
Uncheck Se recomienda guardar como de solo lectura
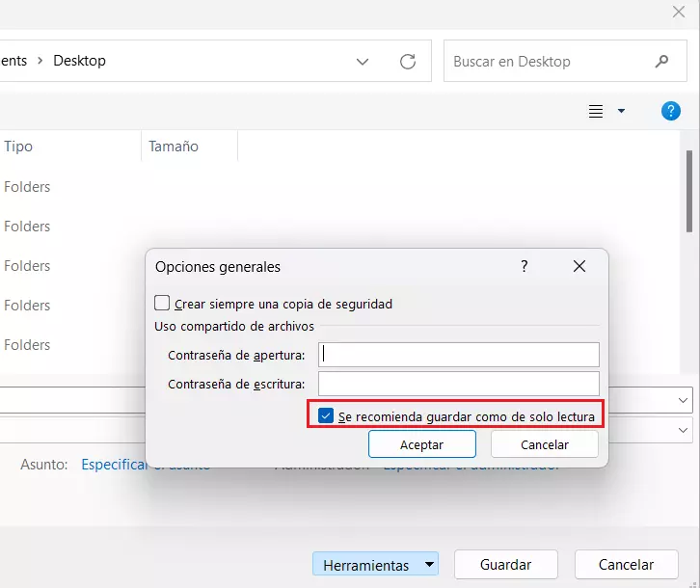coord(326,415)
